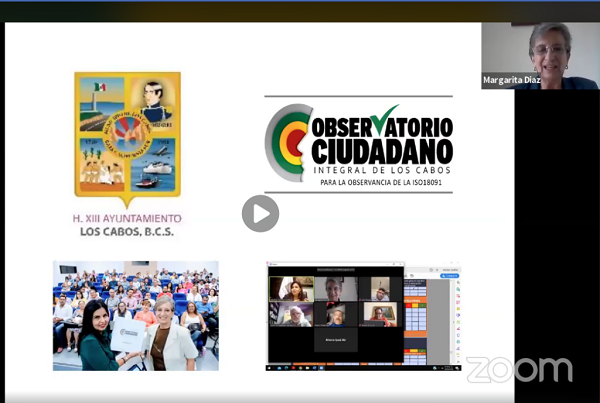The image size is (600, 403).
Task: Click 'INTEGRAL DE LOS CABOS' text
Action: (x=382, y=170)
